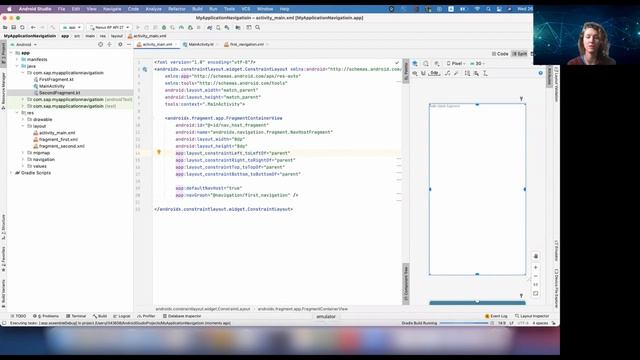Toggle the Component Tree side tab
The height and width of the screenshot is (360, 640).
pyautogui.click(x=406, y=284)
